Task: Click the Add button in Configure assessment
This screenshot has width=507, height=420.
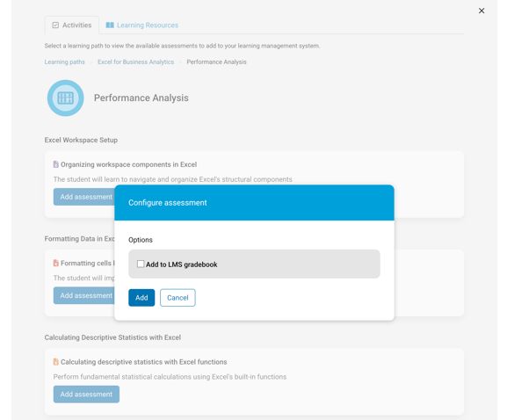Action: pyautogui.click(x=141, y=298)
